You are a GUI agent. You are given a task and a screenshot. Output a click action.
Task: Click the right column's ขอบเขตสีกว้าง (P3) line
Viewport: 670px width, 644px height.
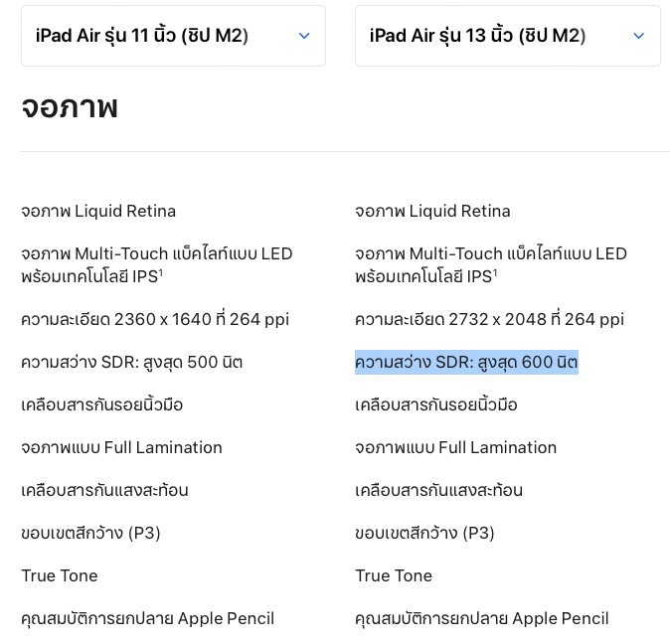click(424, 533)
